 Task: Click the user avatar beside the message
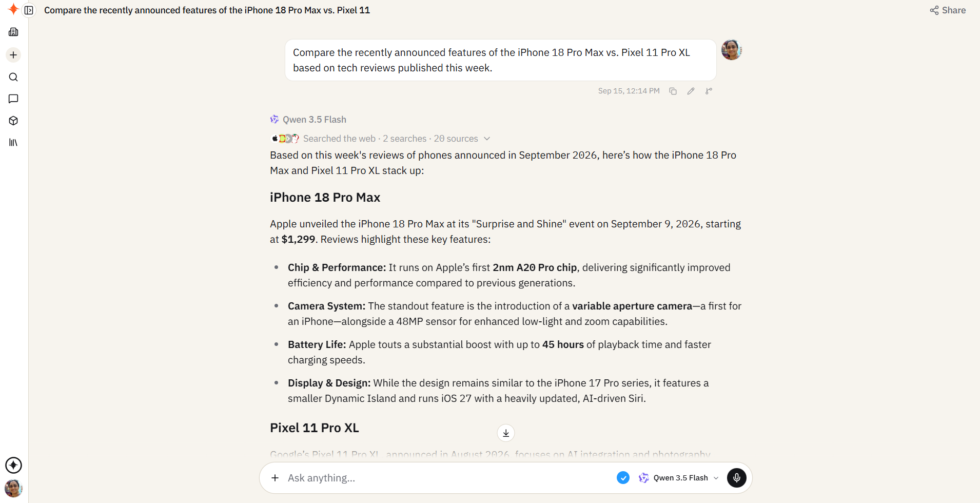[x=732, y=50]
